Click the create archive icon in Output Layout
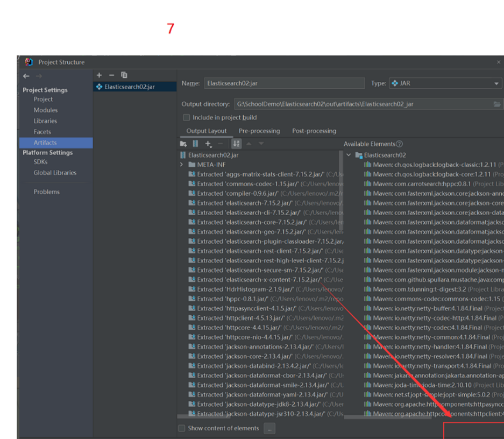 point(195,144)
